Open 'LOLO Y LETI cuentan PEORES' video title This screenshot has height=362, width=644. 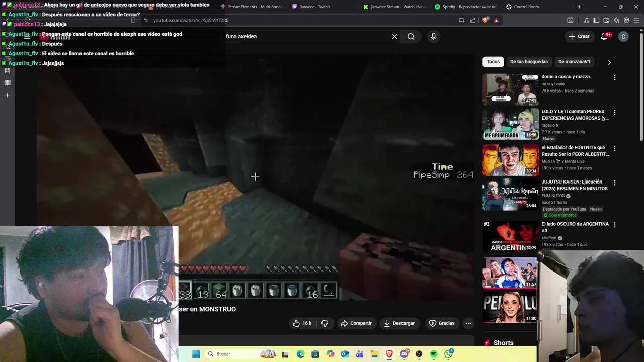tap(575, 115)
